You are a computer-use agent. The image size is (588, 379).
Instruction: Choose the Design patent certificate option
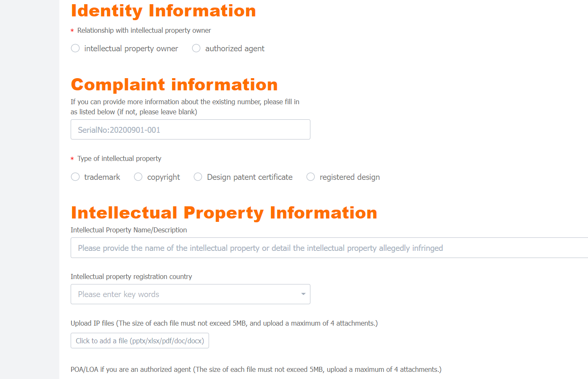tap(198, 177)
